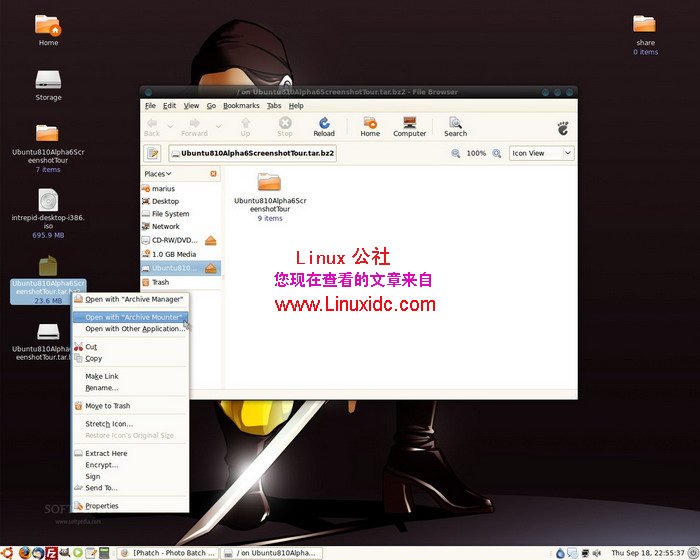
Task: Click the Up toolbar button
Action: coord(245,127)
